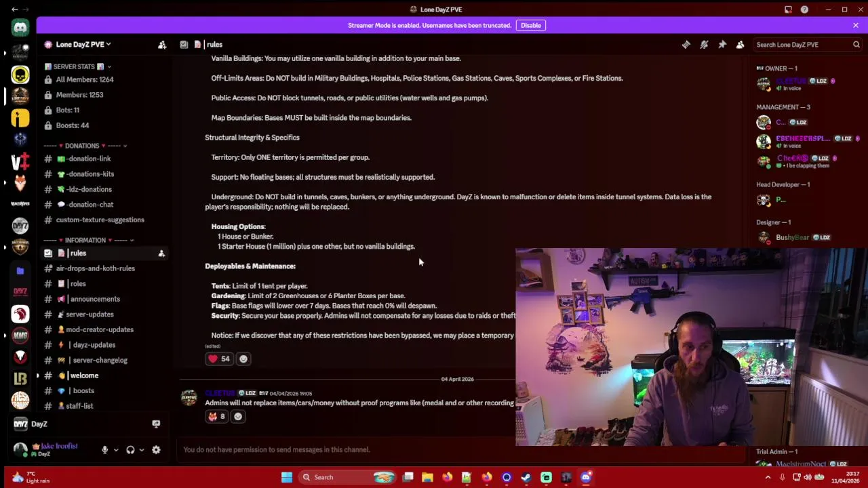Add reaction to rules message
The image size is (868, 488).
(x=243, y=359)
